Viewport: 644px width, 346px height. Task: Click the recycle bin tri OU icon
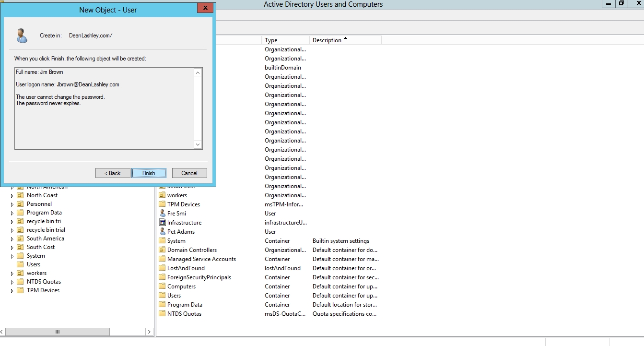click(x=20, y=221)
